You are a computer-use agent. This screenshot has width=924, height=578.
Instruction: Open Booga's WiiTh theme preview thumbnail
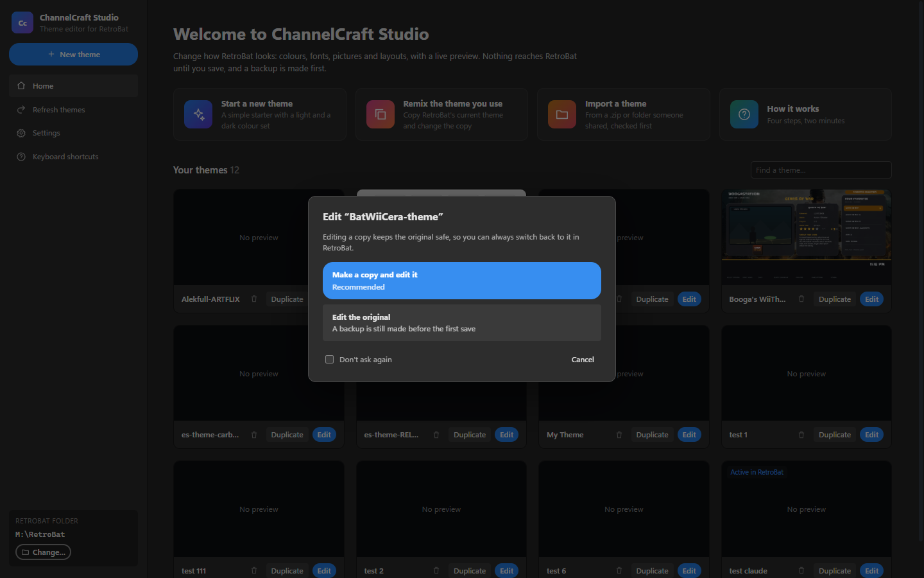[807, 237]
